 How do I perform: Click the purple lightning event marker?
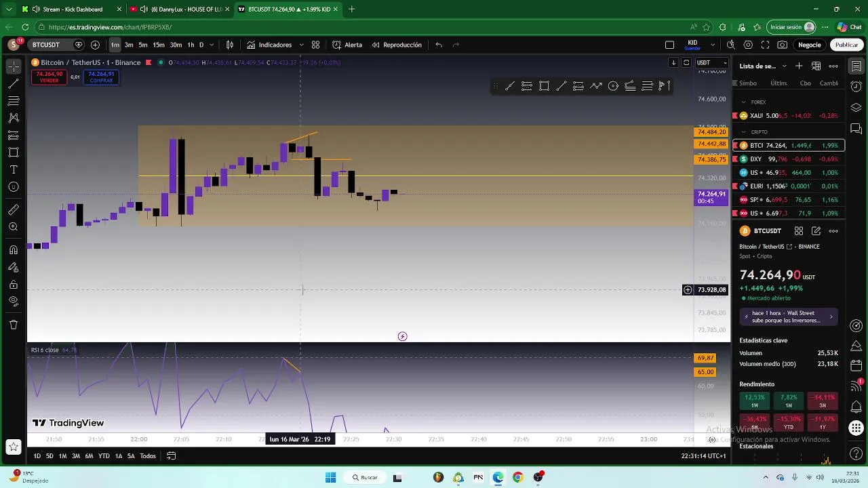[x=402, y=336]
